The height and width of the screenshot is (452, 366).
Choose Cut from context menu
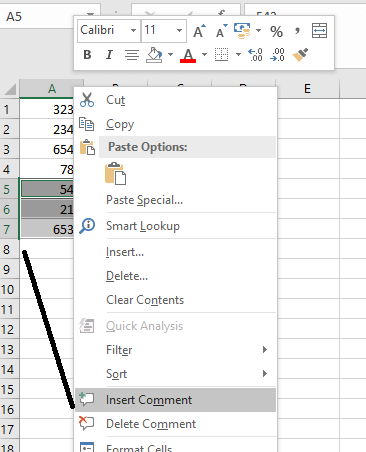pyautogui.click(x=175, y=100)
